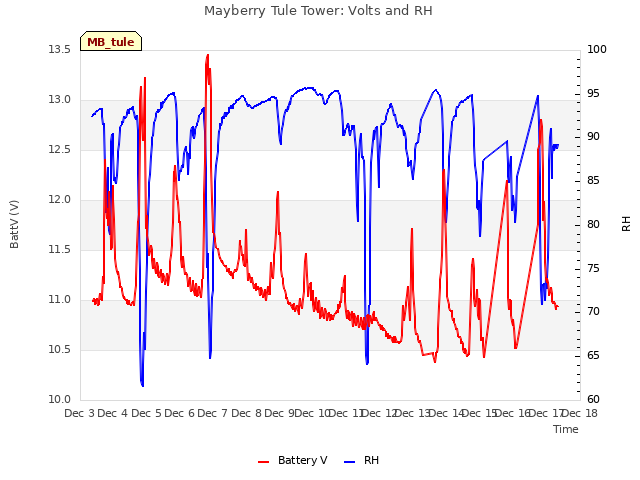The height and width of the screenshot is (480, 640).
Task: Click the Battery V peak above 13.4 volts
Action: click(208, 56)
